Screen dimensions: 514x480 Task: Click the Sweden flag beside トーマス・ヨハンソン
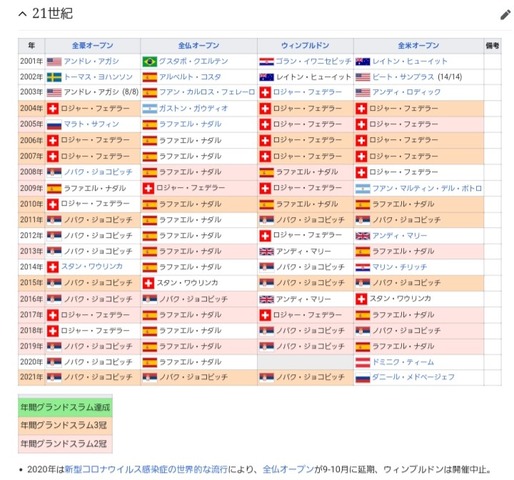[54, 77]
